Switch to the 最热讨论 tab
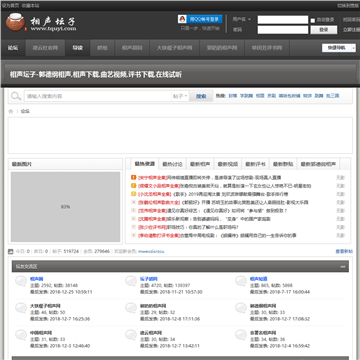 pyautogui.click(x=172, y=164)
